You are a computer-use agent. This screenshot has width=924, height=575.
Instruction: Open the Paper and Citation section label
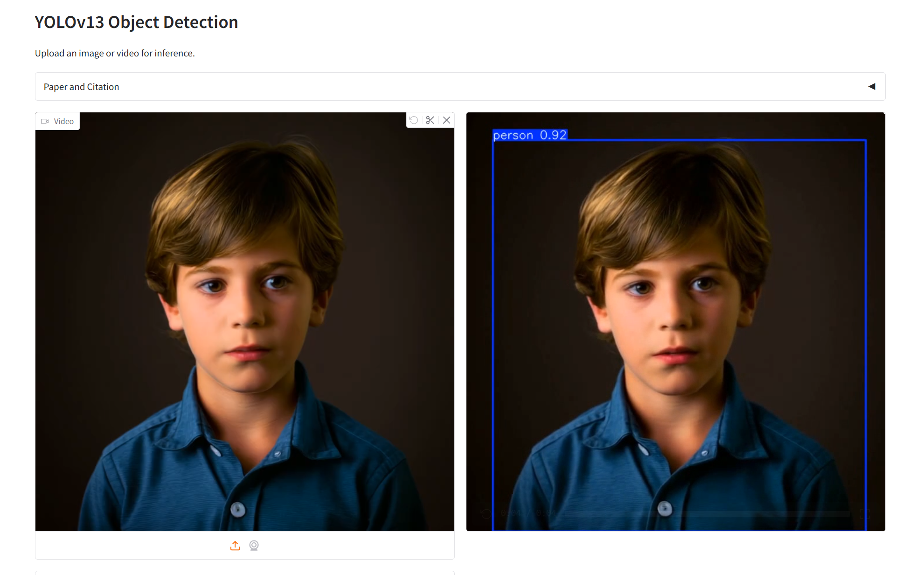[x=81, y=87]
